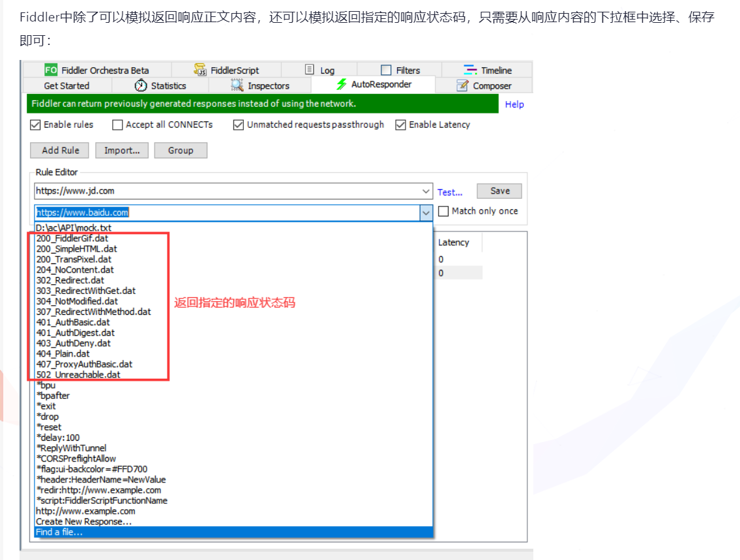Image resolution: width=740 pixels, height=560 pixels.
Task: Click the Import... button
Action: [x=122, y=151]
